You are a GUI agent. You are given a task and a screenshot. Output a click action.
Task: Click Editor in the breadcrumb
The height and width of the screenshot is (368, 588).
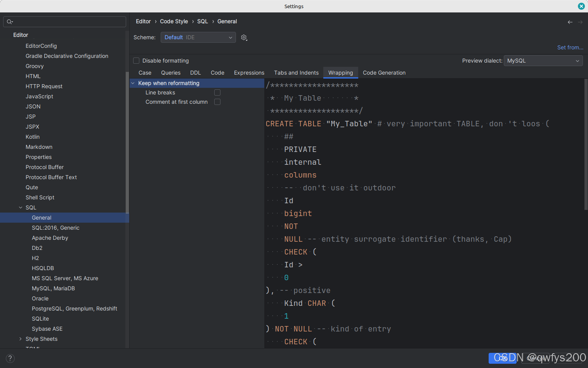coord(143,21)
